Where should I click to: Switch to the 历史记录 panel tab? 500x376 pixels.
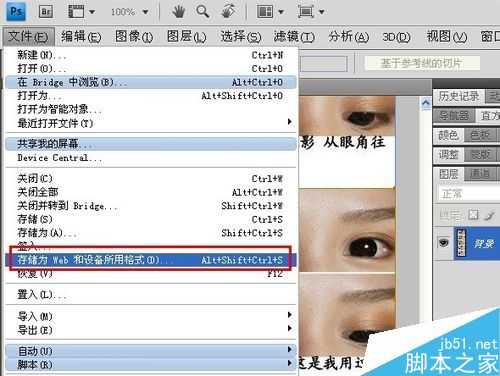coord(459,96)
